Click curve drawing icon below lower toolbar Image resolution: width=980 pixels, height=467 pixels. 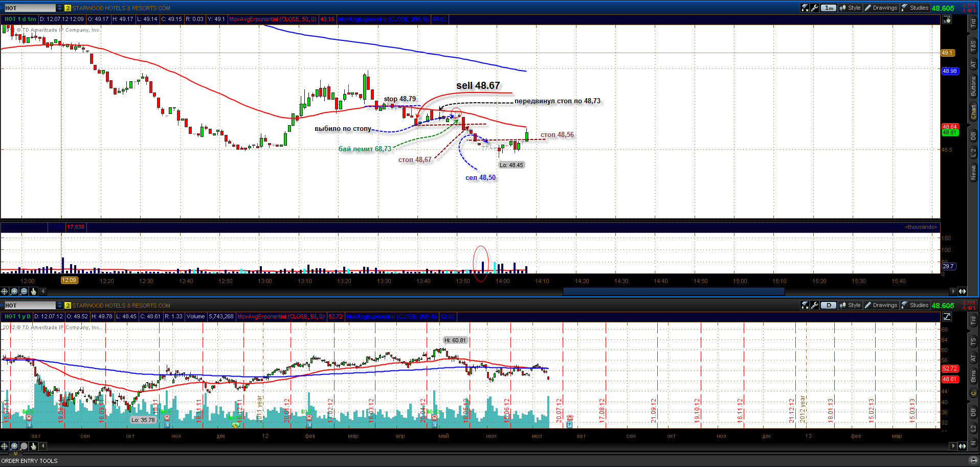[x=947, y=317]
